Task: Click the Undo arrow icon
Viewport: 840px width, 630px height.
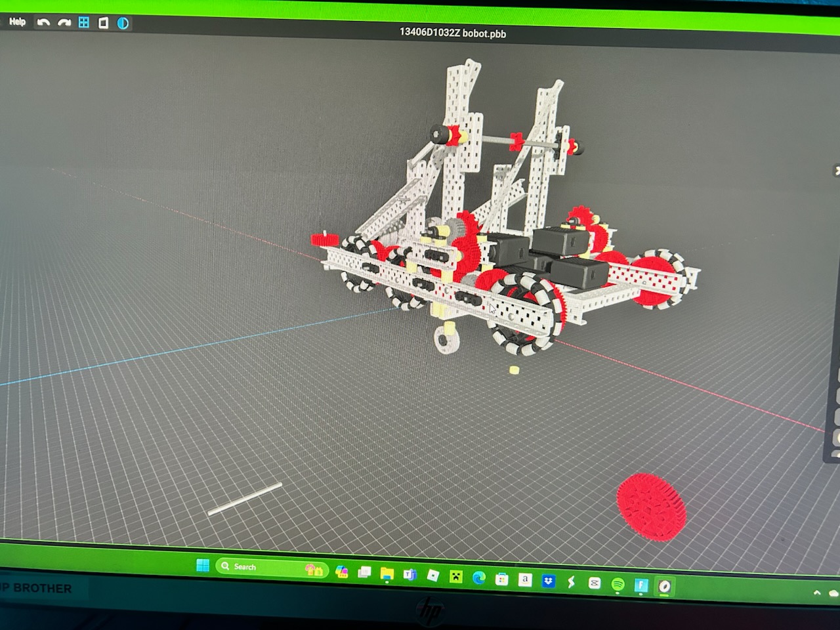Action: click(43, 22)
